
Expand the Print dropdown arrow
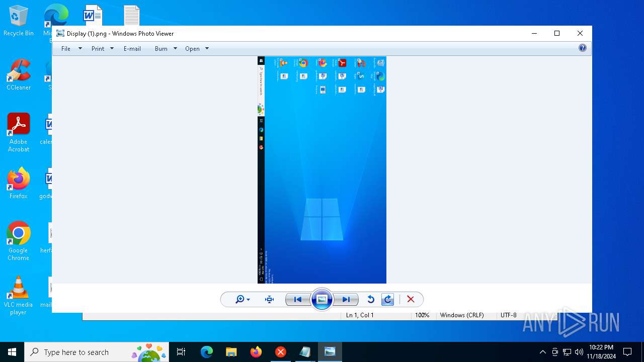click(112, 49)
